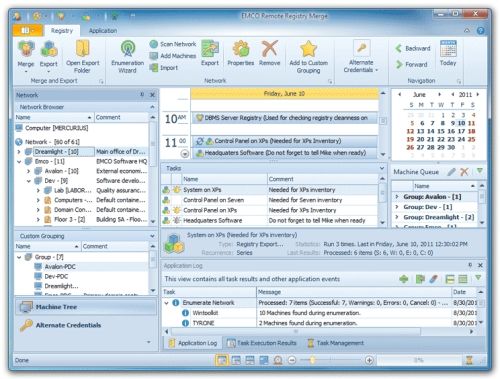
Task: Click the Remove icon in ribbon
Action: click(x=269, y=53)
